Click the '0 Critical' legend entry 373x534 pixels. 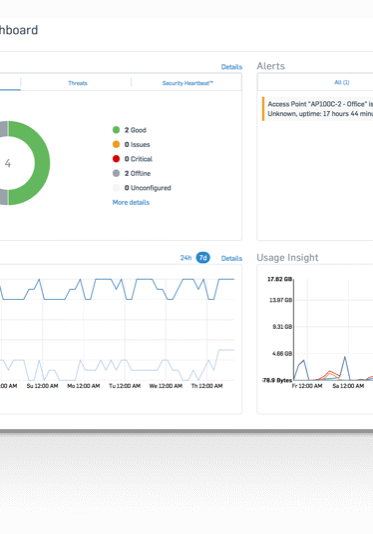138,159
